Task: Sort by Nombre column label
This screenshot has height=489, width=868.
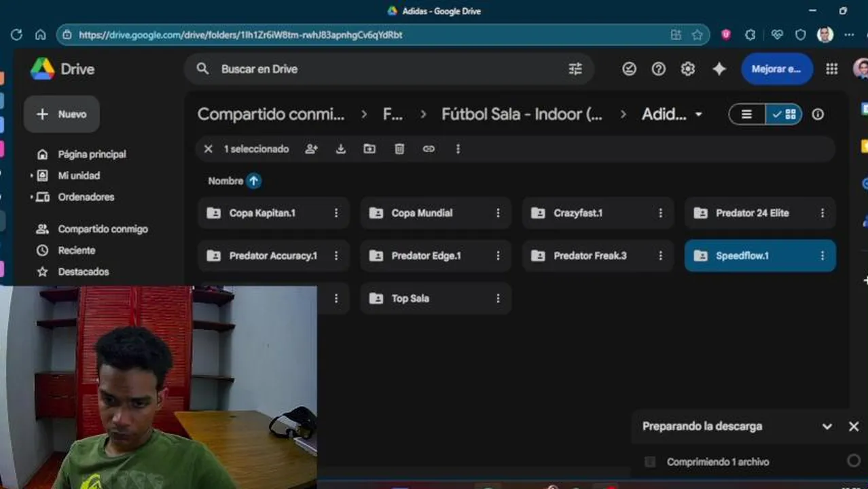Action: (225, 181)
